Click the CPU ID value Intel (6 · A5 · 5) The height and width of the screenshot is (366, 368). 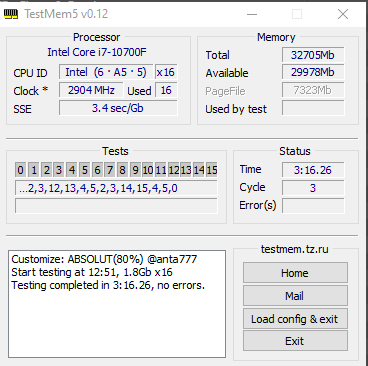(x=106, y=72)
